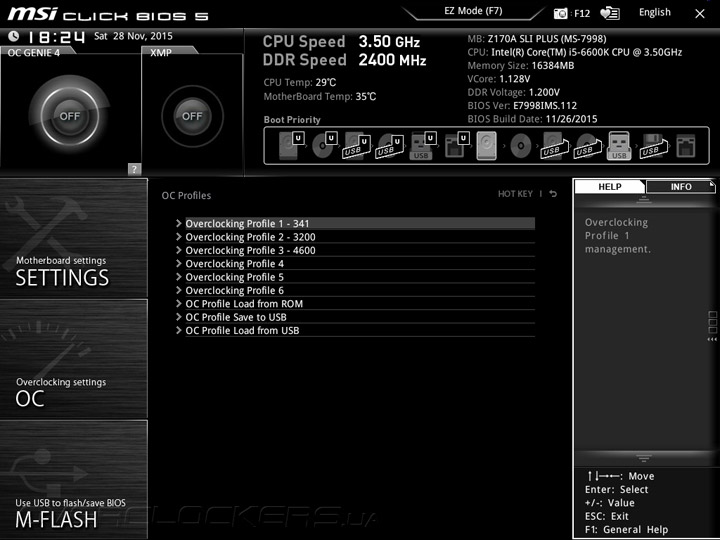Click the Memory Size 16384MB text
Viewport: 720px width, 540px height.
(x=521, y=66)
